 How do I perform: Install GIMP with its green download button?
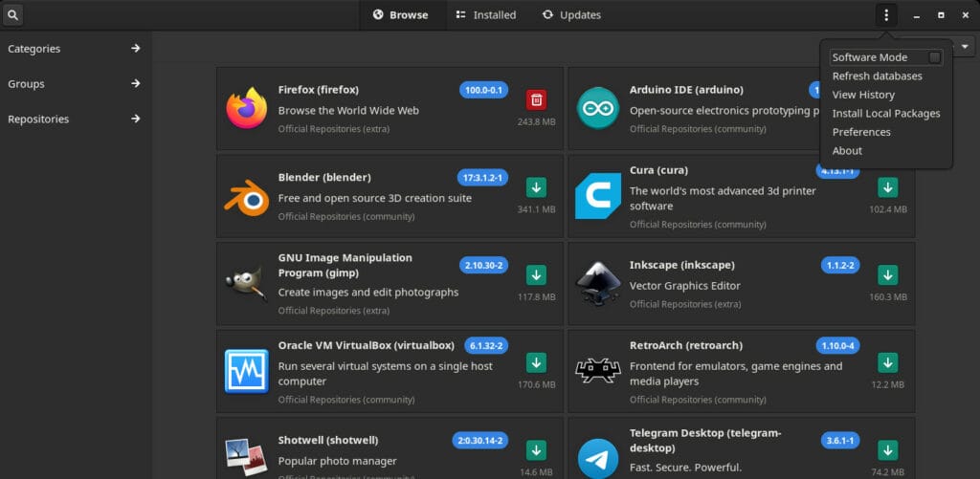pos(536,274)
